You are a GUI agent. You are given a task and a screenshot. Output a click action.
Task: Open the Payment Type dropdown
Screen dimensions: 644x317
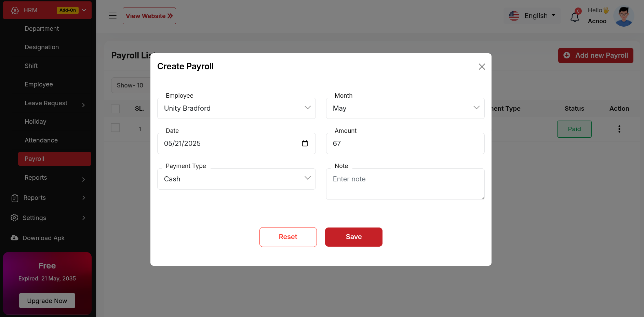pyautogui.click(x=236, y=179)
